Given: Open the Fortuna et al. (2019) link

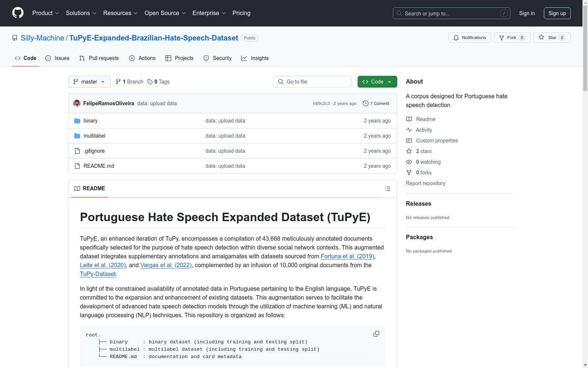Looking at the screenshot, I should pos(347,256).
